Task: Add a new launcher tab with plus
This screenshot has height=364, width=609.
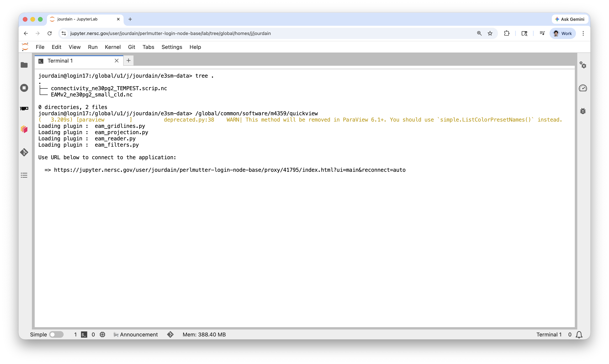Action: (x=128, y=61)
